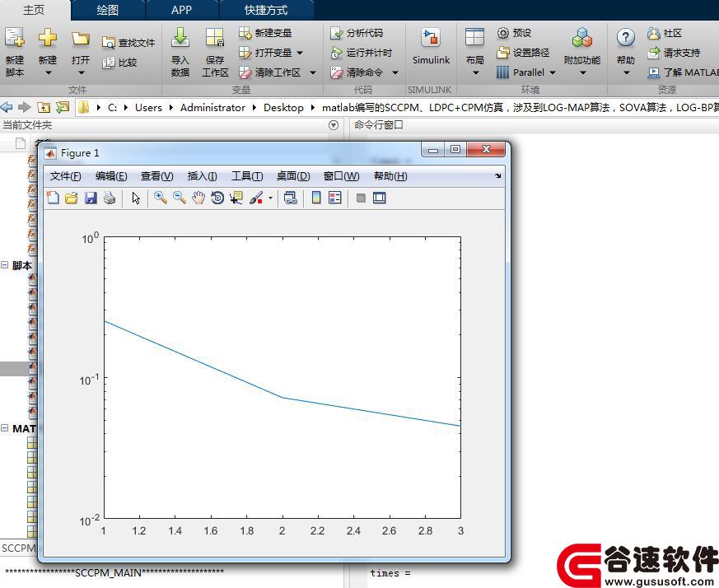Open Help (帮助) menu in Figure 1
This screenshot has height=588, width=719.
[390, 176]
